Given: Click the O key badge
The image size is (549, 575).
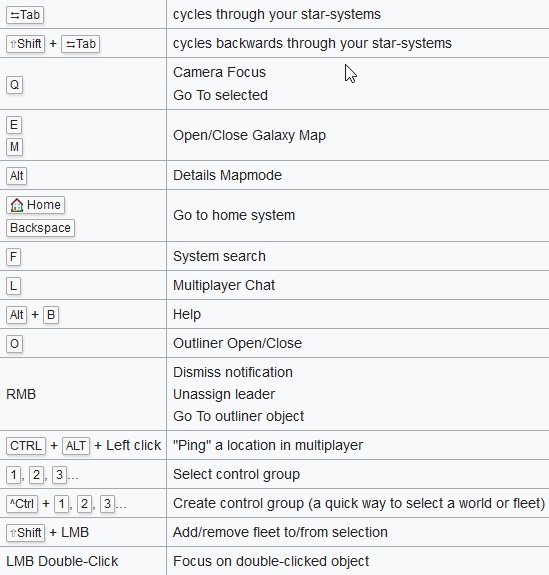Looking at the screenshot, I should pos(14,344).
